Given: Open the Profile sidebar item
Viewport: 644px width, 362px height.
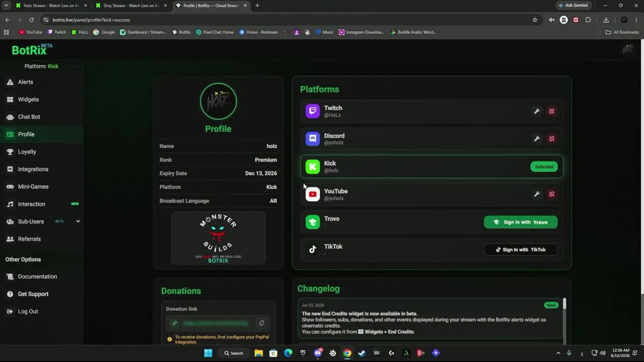Looking at the screenshot, I should point(42,134).
